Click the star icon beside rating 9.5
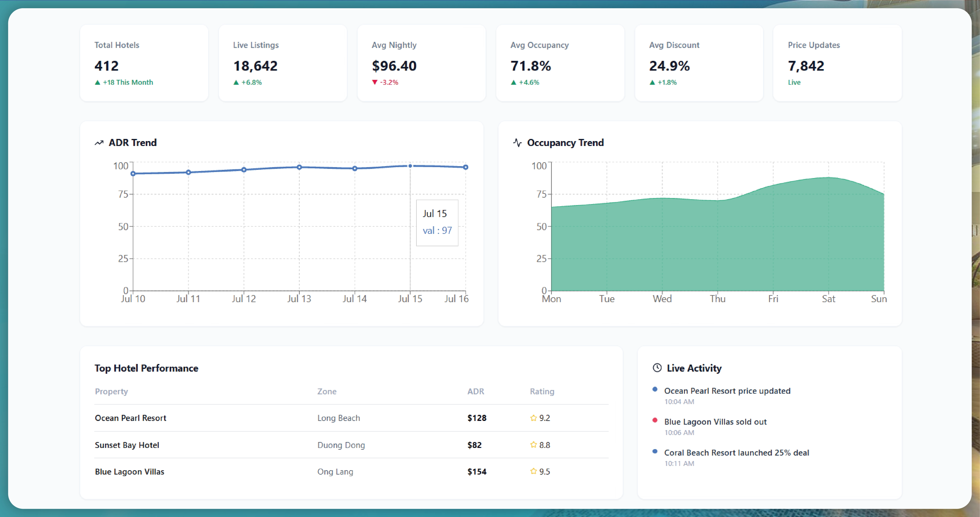This screenshot has height=517, width=980. point(533,471)
